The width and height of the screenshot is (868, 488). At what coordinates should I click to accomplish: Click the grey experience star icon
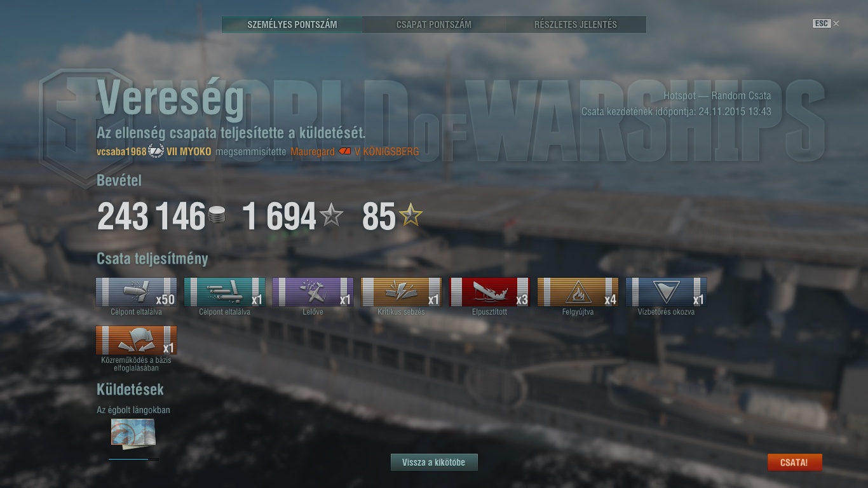coord(331,216)
